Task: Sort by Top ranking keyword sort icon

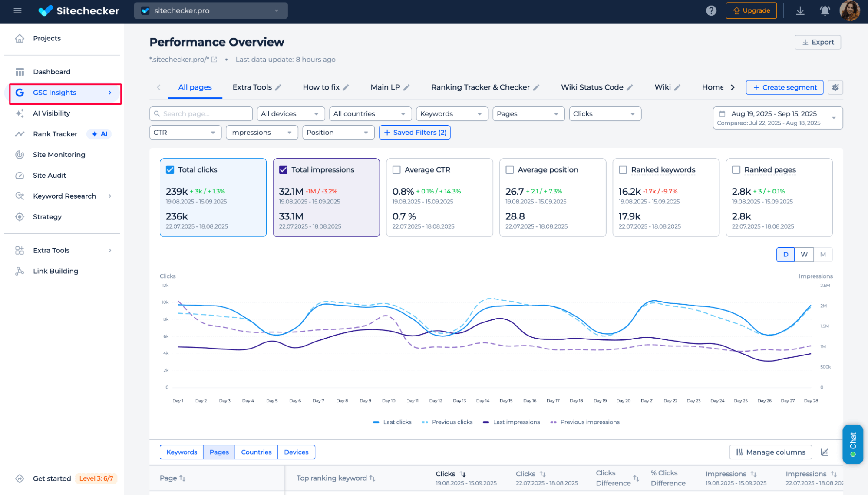Action: point(373,478)
